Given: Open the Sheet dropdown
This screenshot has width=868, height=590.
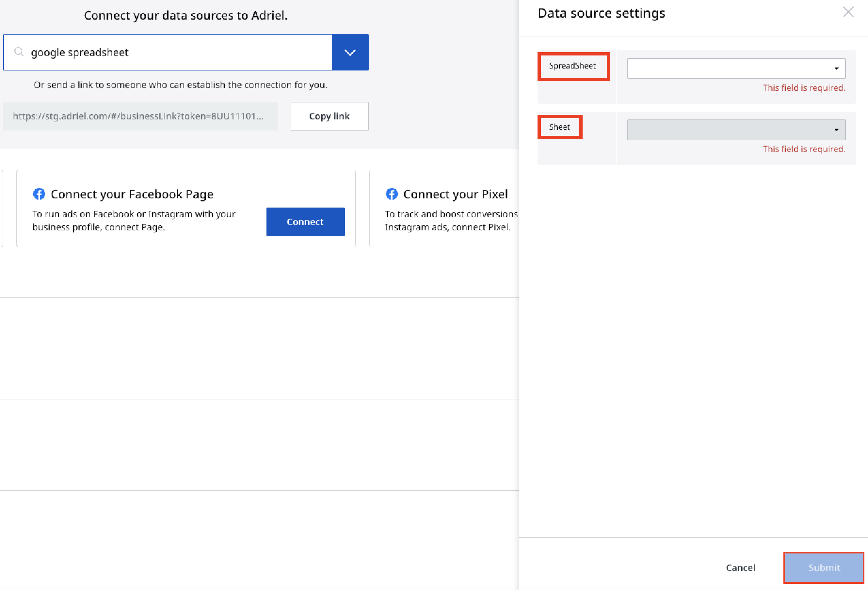Looking at the screenshot, I should click(736, 130).
